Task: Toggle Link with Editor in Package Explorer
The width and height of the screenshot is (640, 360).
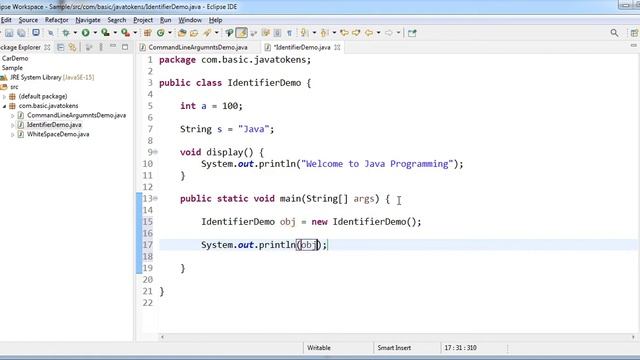Action: pos(72,47)
